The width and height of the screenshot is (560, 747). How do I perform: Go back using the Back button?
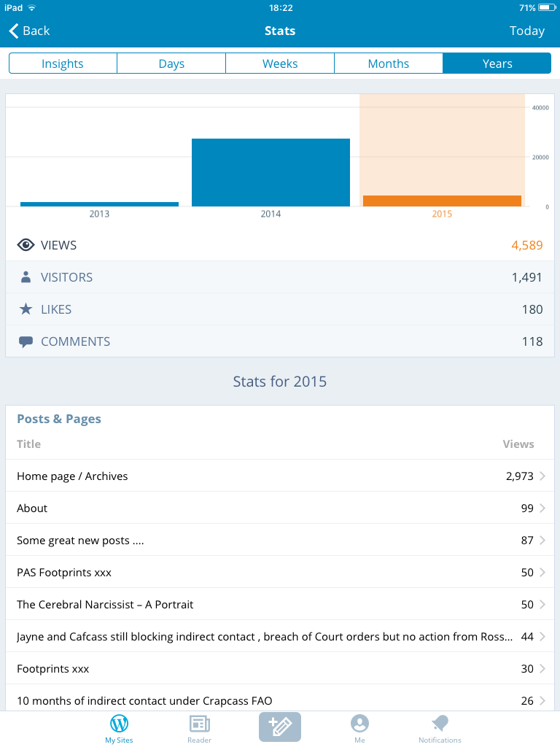29,31
